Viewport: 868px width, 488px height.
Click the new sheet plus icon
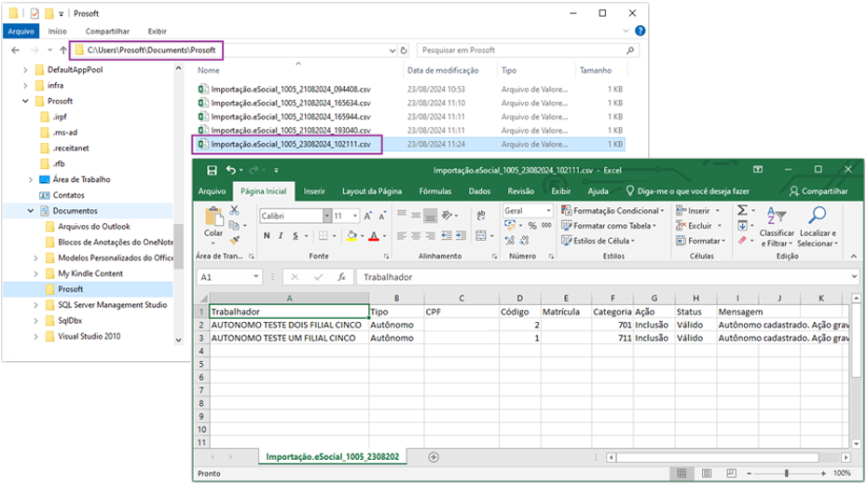tap(434, 457)
